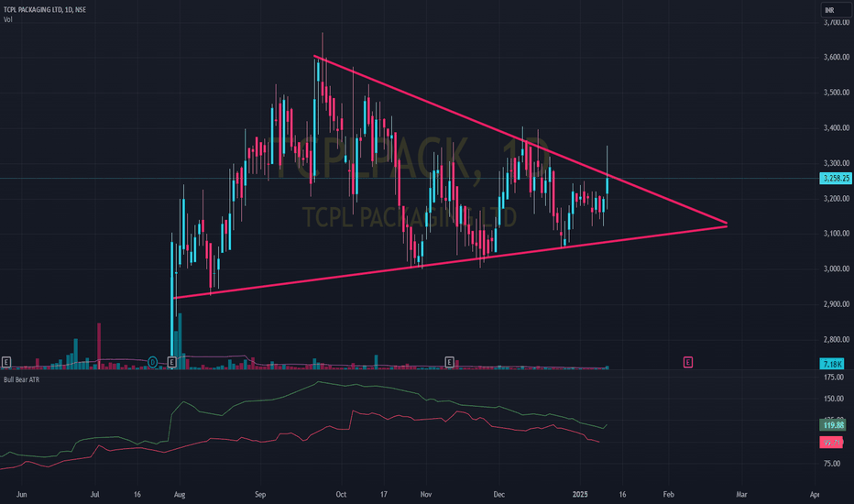The image size is (854, 504).
Task: Click the earnings E marker beside the D marker
Action: (172, 362)
